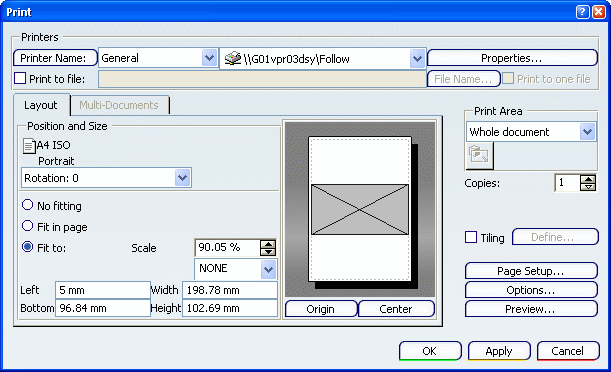Click the "A4 ISO" paper format text
The height and width of the screenshot is (372, 611).
tap(53, 145)
